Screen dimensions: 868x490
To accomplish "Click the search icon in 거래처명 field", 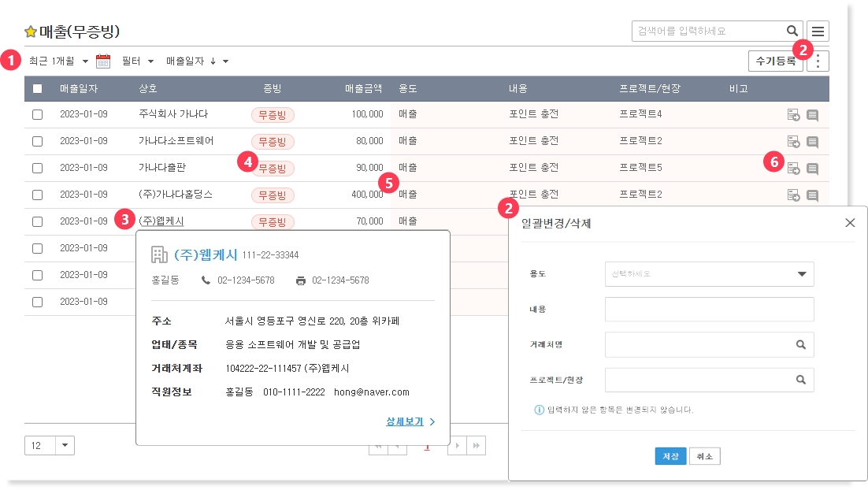I will point(800,345).
